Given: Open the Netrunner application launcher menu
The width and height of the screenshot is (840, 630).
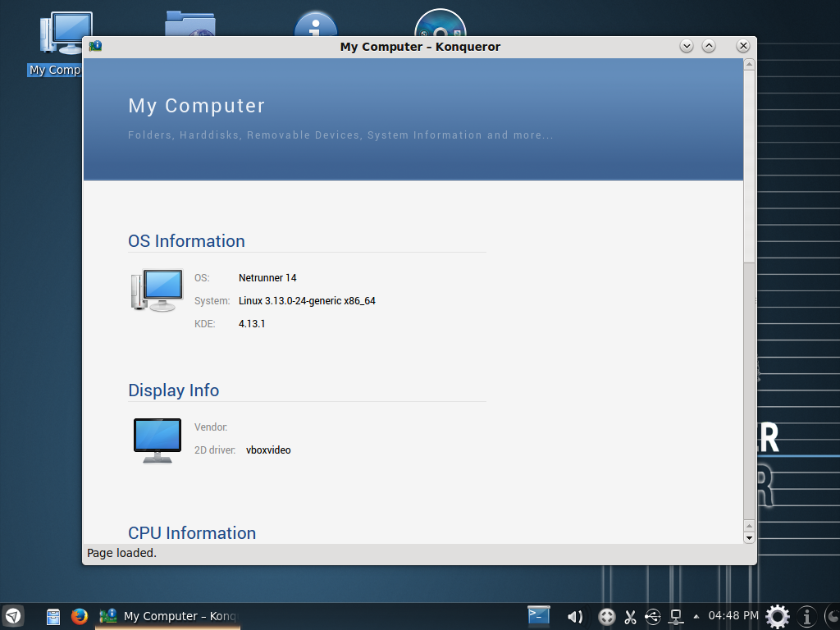Looking at the screenshot, I should [x=13, y=616].
